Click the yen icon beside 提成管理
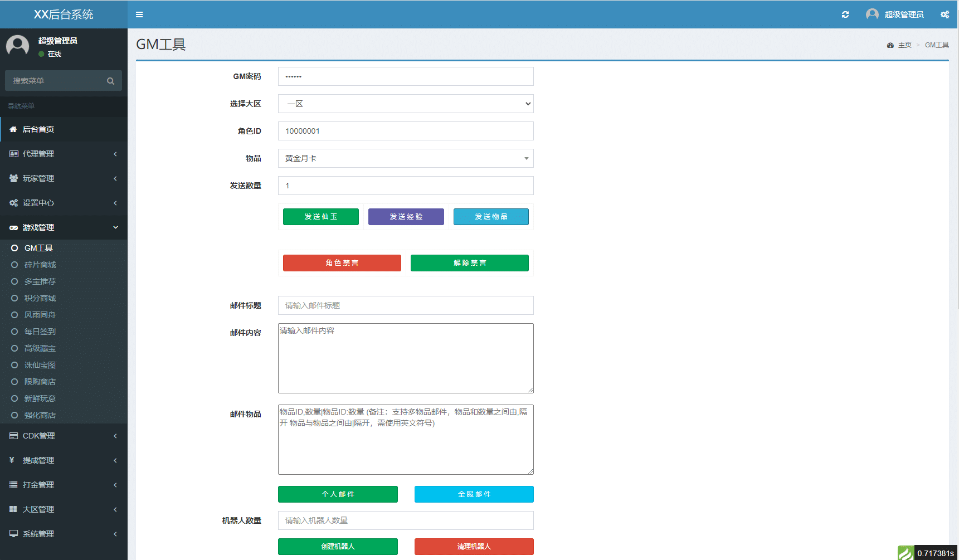Image resolution: width=959 pixels, height=560 pixels. coord(13,460)
